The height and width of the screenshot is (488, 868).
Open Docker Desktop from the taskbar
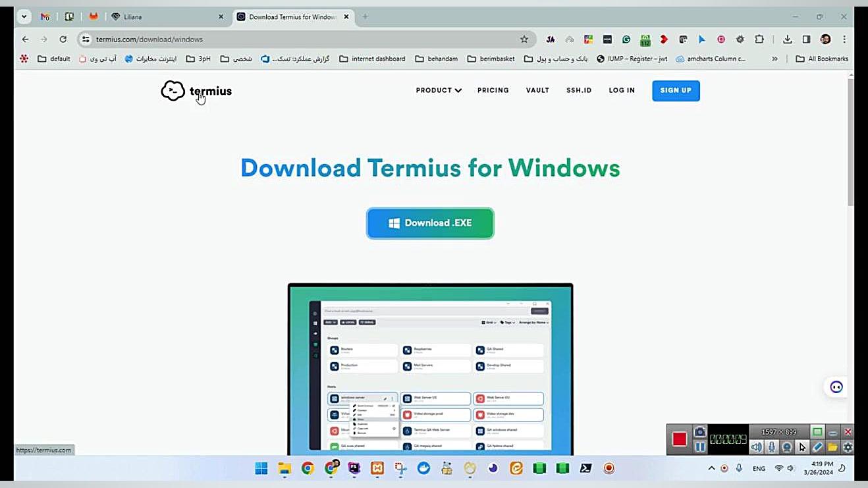423,468
